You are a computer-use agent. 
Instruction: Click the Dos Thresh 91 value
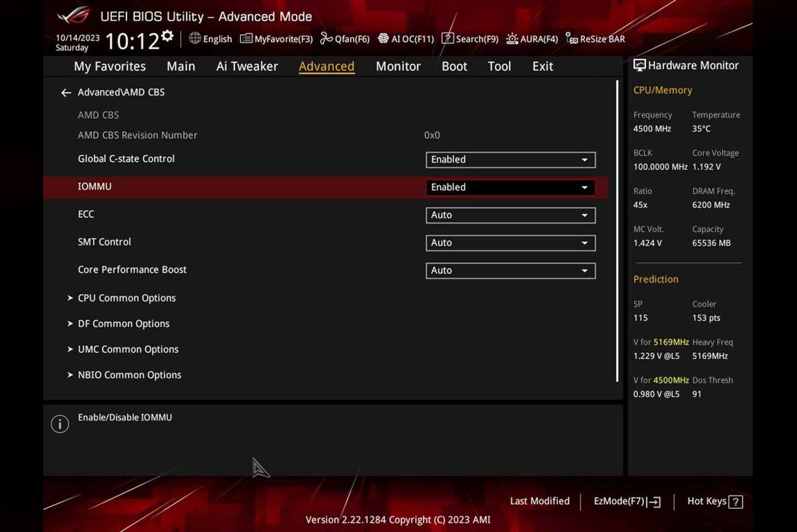pos(697,394)
